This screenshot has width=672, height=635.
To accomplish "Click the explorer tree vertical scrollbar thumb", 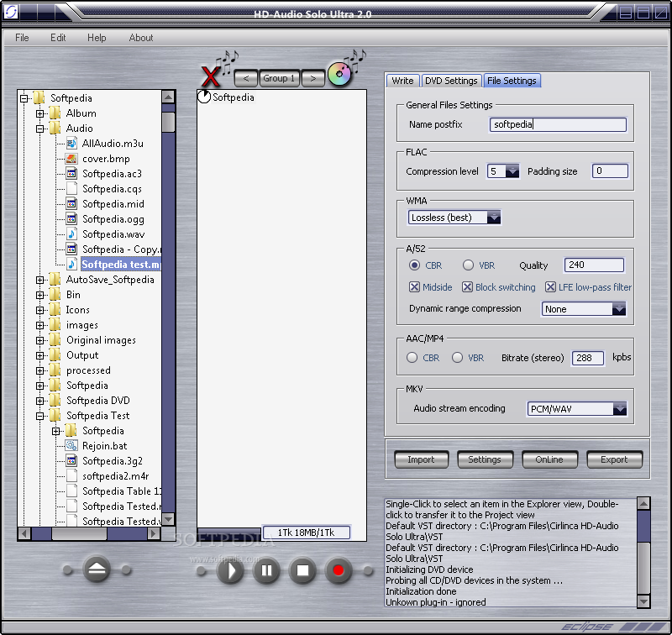I will tap(169, 122).
